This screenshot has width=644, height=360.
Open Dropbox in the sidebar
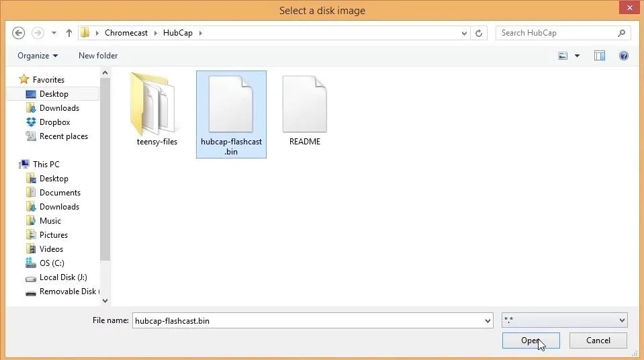click(54, 122)
